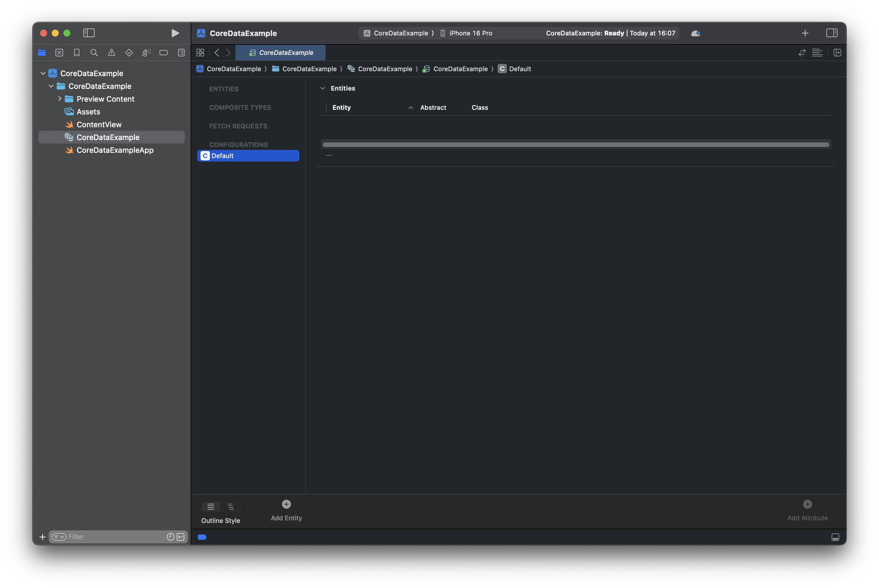Select the CoreDataExample data model file
This screenshot has width=879, height=588.
[111, 137]
